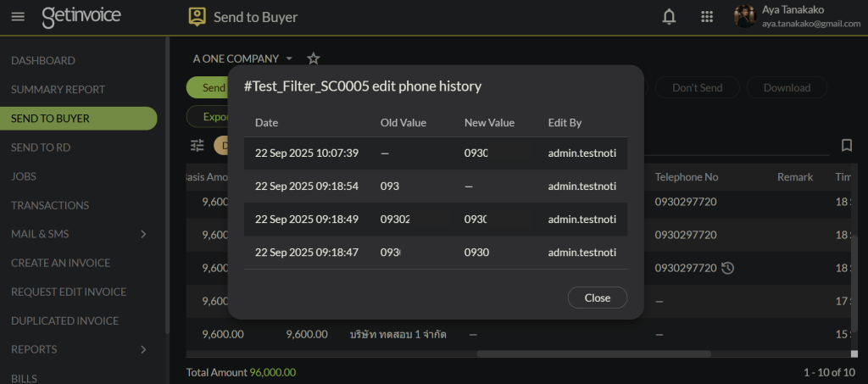The width and height of the screenshot is (868, 384).
Task: Expand the Reports submenu
Action: coord(142,349)
